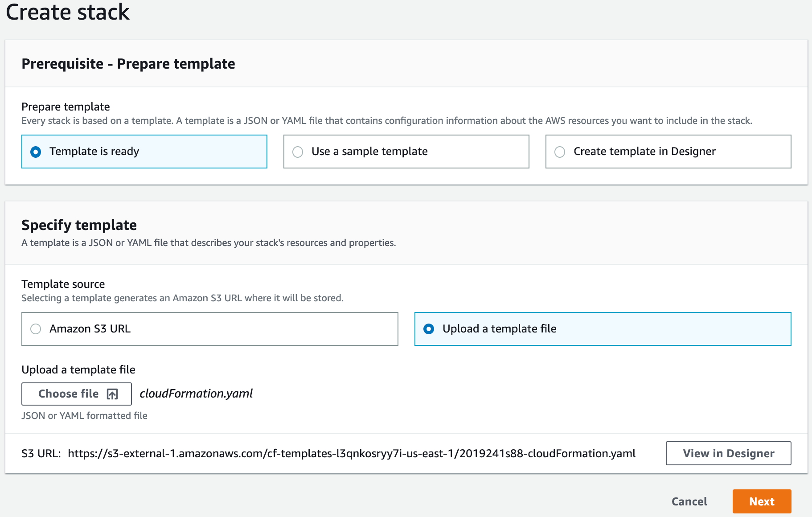Click the "Prepare template" field label
This screenshot has height=517, width=812.
point(66,107)
